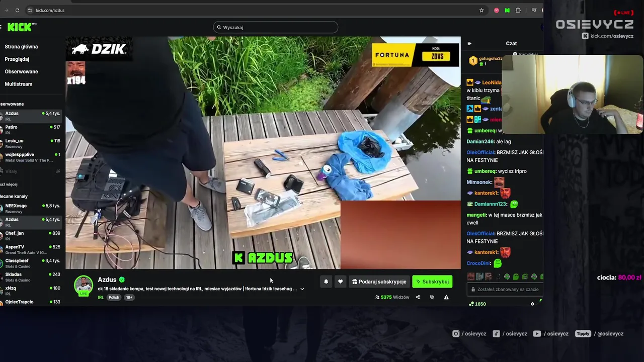Viewport: 644px width, 362px height.
Task: Click username CrocoDini in chat
Action: coord(478,263)
